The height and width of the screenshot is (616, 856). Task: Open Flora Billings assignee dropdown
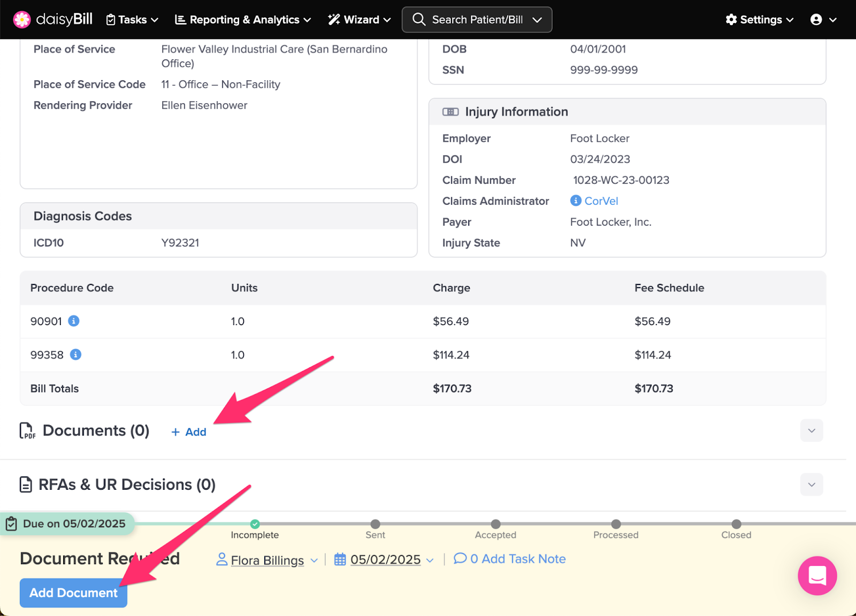tap(267, 560)
